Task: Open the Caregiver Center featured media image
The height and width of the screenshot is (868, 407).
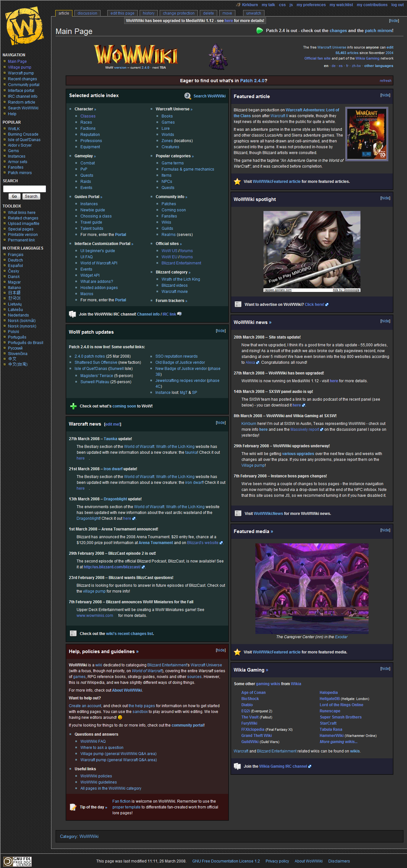Action: pos(312,588)
